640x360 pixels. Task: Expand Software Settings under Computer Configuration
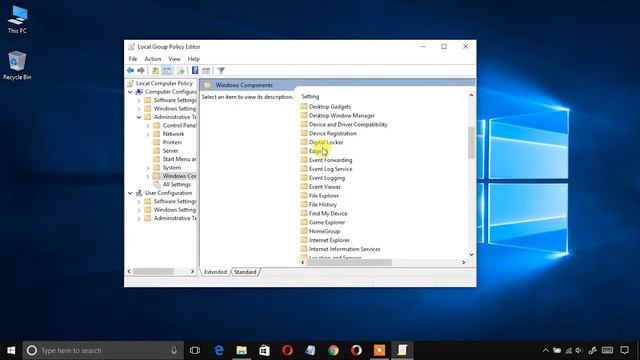(139, 100)
